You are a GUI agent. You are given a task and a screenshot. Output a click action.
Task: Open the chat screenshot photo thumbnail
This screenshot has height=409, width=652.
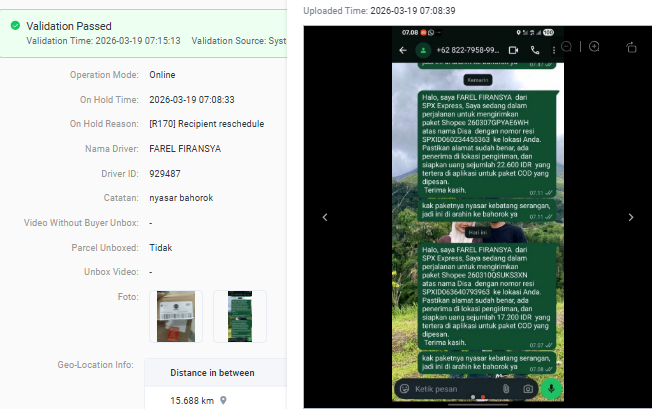pyautogui.click(x=240, y=316)
